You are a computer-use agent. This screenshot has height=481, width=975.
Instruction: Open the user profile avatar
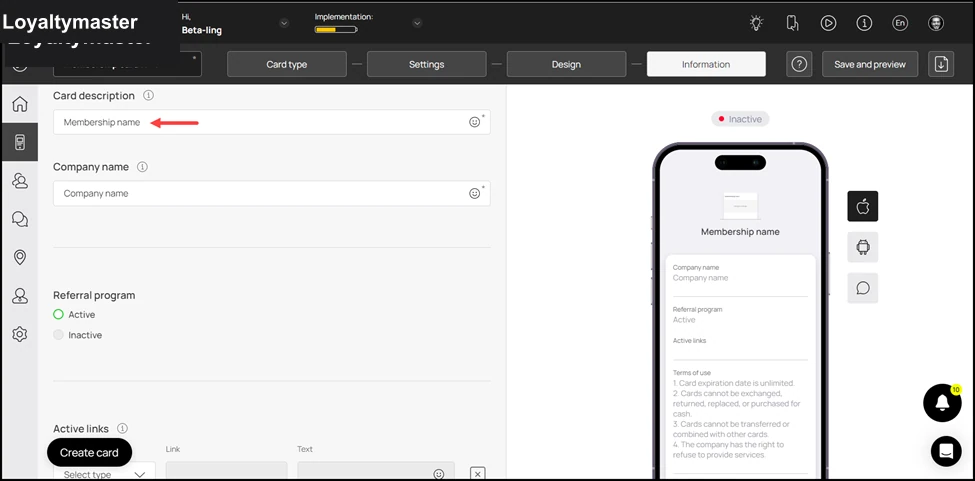(936, 24)
